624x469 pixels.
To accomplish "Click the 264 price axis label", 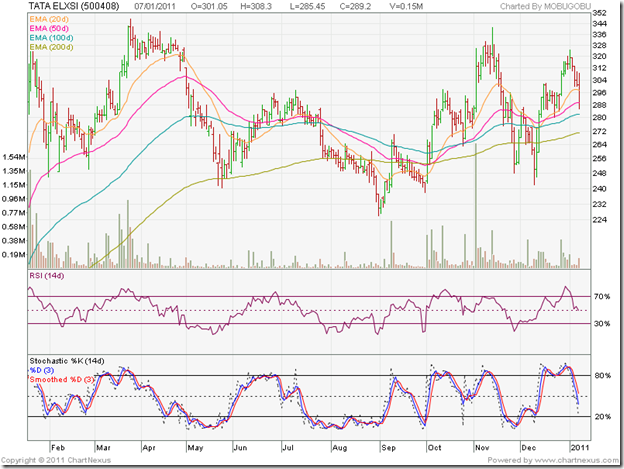I will tap(599, 144).
